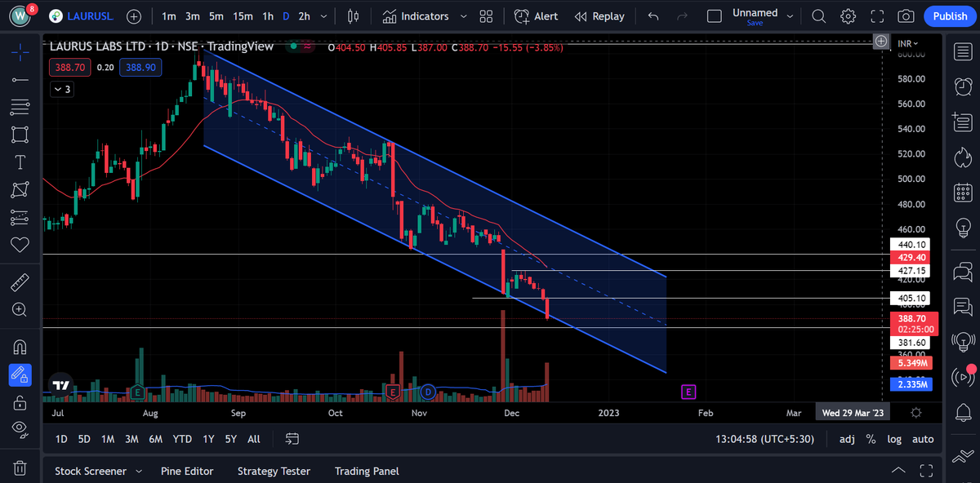The height and width of the screenshot is (483, 980).
Task: Activate the zoom in tool
Action: click(20, 310)
